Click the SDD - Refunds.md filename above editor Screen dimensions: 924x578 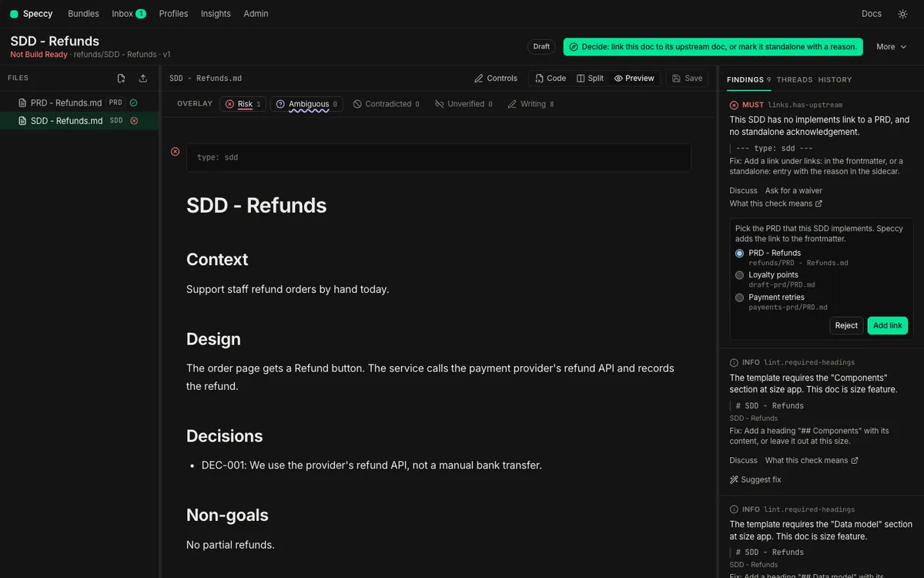(206, 79)
